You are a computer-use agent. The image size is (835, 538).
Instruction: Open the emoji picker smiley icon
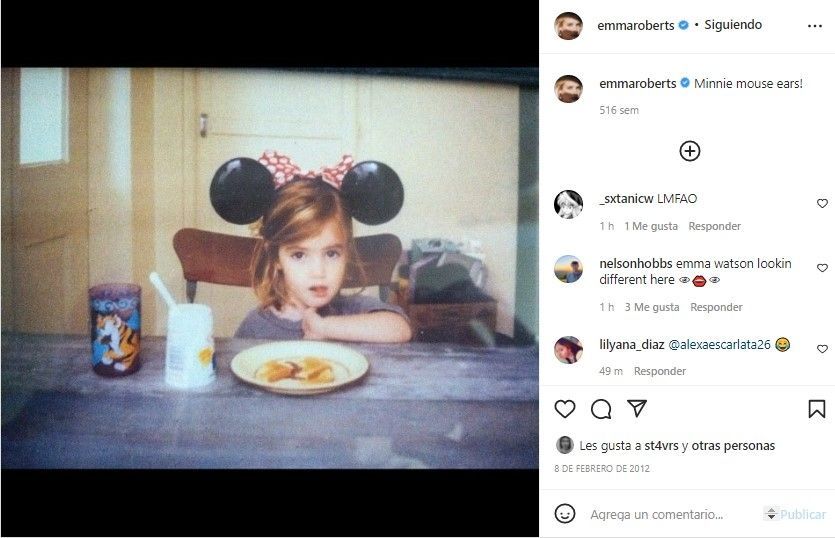click(x=565, y=514)
